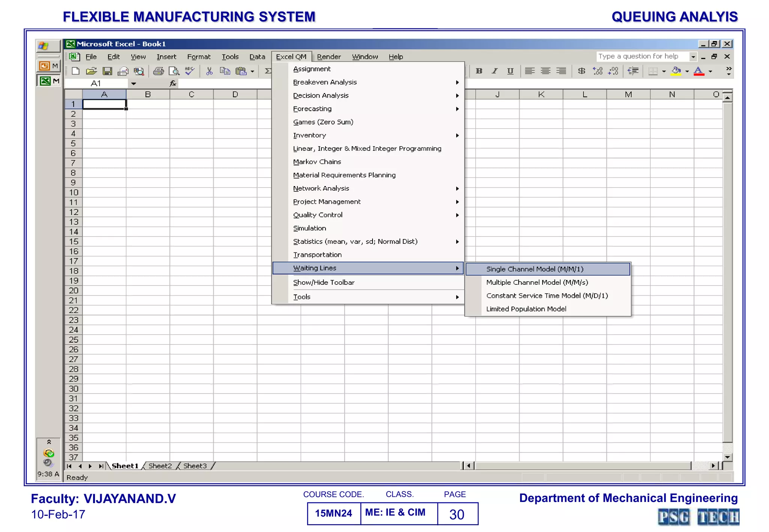Click the Print icon in toolbar
Viewport: 769px width, 532px height.
point(158,71)
